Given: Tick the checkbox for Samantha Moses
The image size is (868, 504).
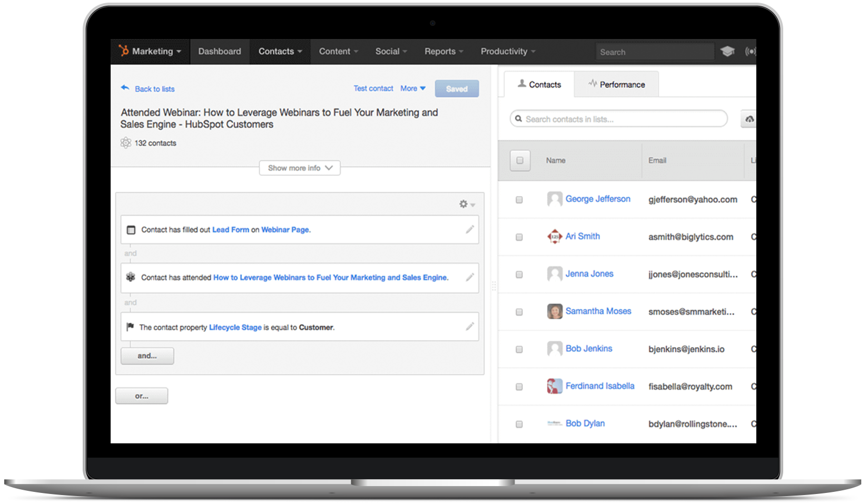Looking at the screenshot, I should (x=519, y=312).
